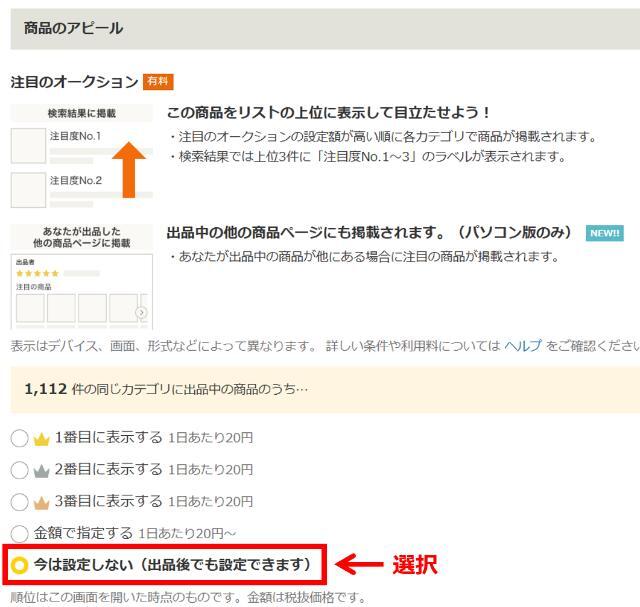640x607 pixels.
Task: Click the orange upward arrow in the illustration
Action: click(x=128, y=167)
